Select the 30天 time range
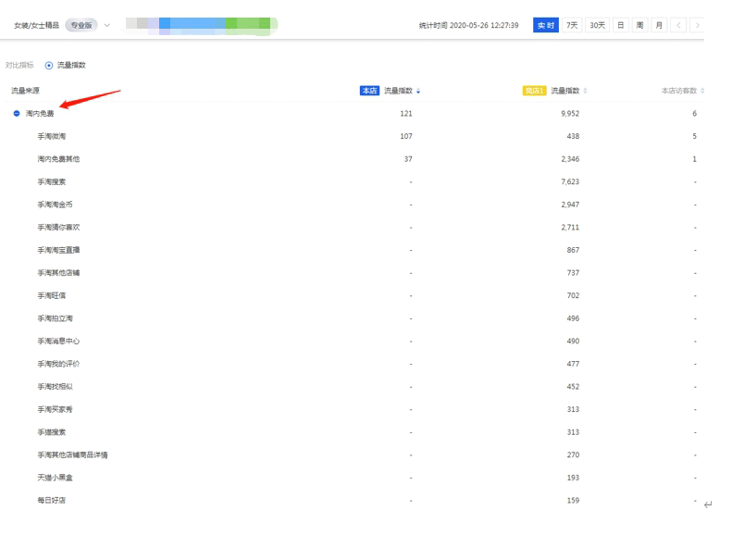 (x=598, y=25)
